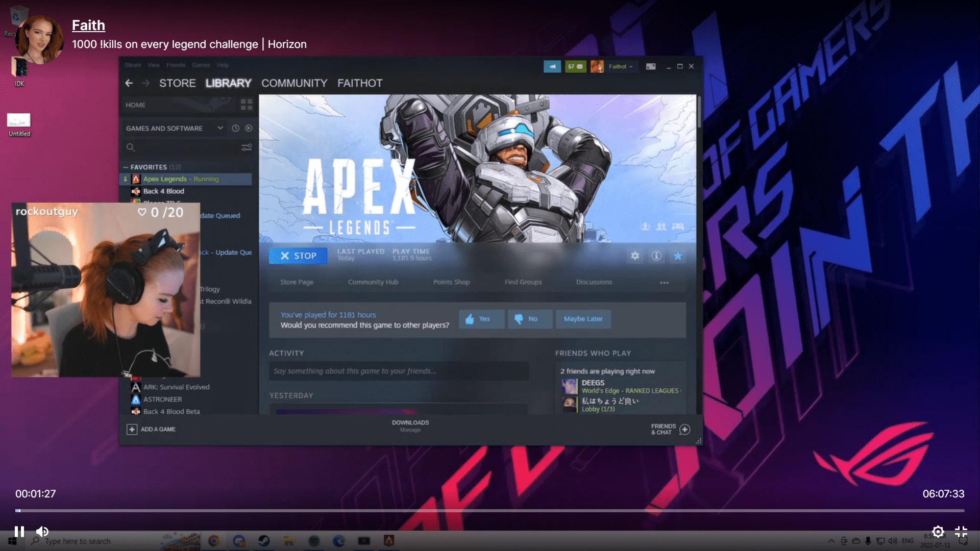Click the Steam announcements megaphone icon
Viewport: 980px width, 551px height.
pos(552,66)
